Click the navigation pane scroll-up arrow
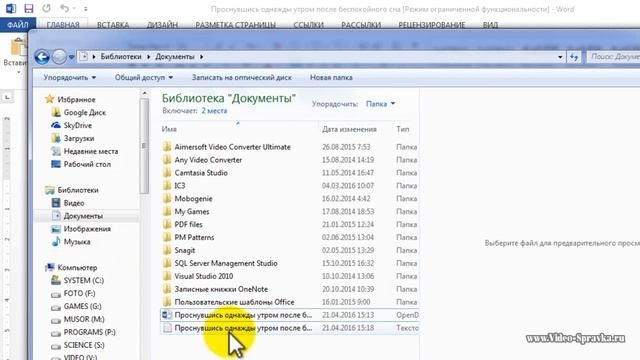This screenshot has height=360, width=640. point(144,93)
